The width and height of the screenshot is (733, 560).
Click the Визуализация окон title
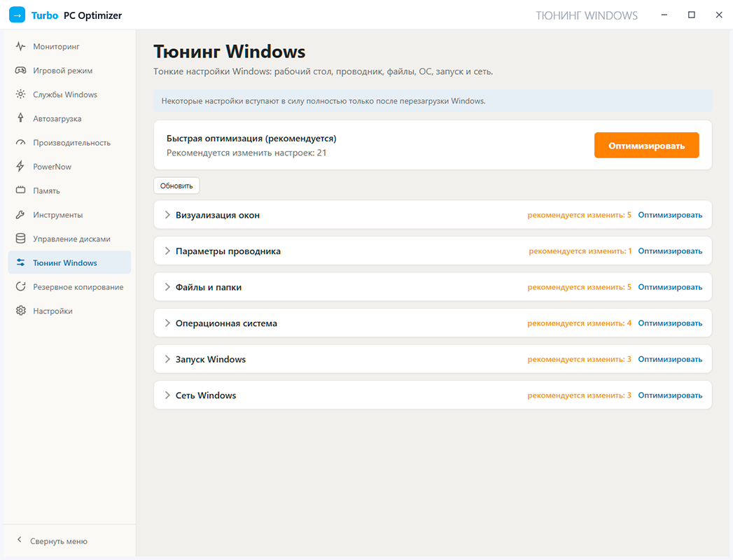(217, 215)
